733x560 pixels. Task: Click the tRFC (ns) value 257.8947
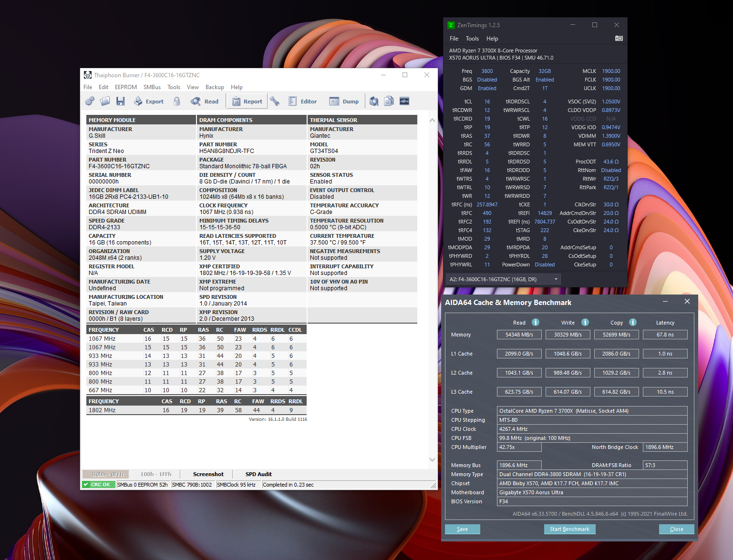(x=487, y=204)
